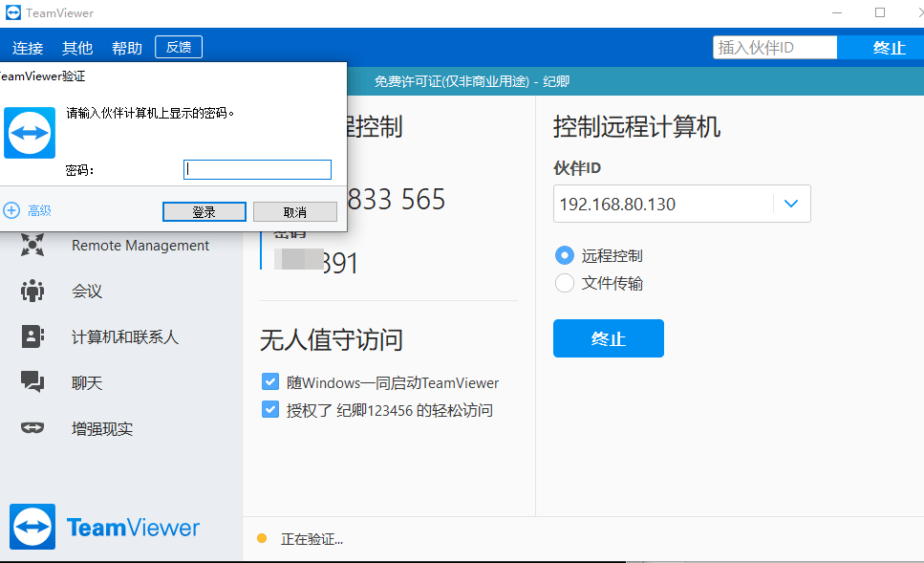Open the 聊天 chat icon

point(32,382)
